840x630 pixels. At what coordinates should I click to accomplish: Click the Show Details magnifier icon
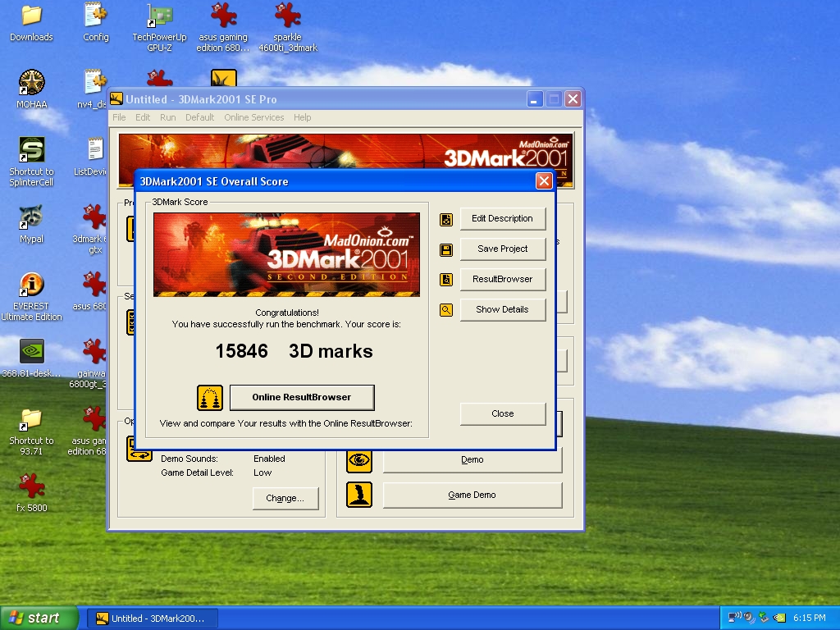click(446, 309)
